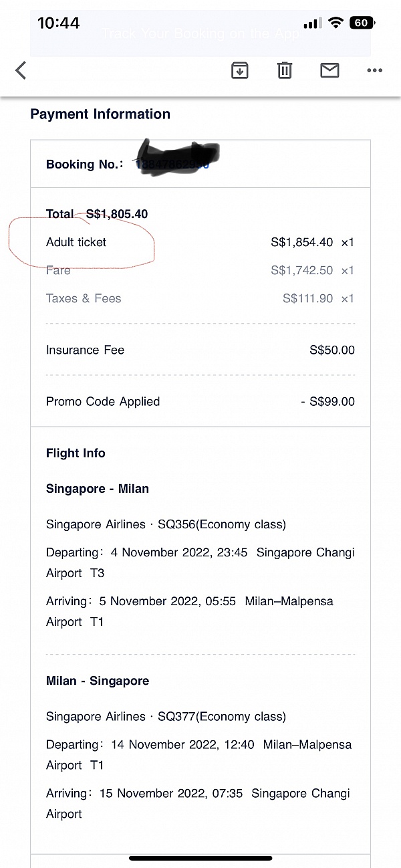This screenshot has width=401, height=868.
Task: Open the three-dot more options menu
Action: (x=374, y=70)
